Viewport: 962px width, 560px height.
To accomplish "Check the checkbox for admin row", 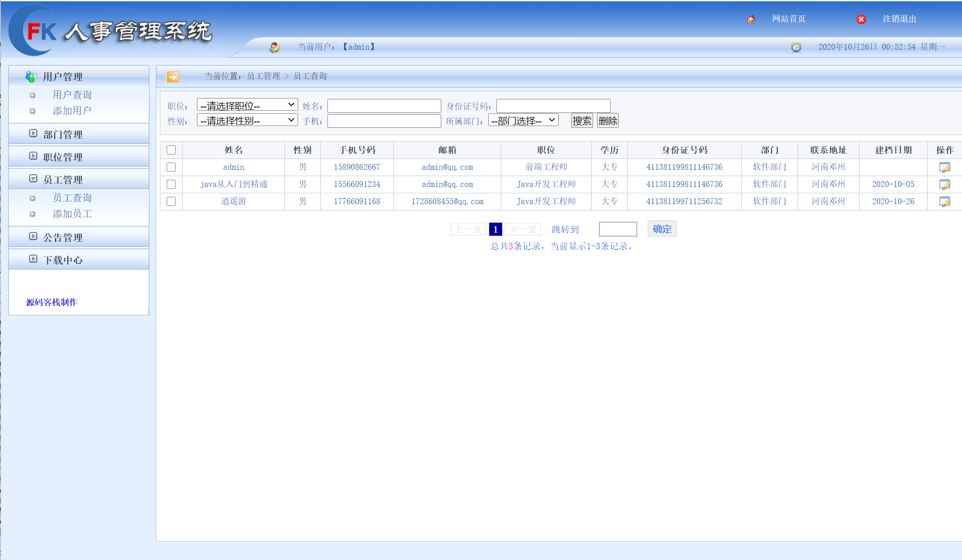I will [x=171, y=167].
